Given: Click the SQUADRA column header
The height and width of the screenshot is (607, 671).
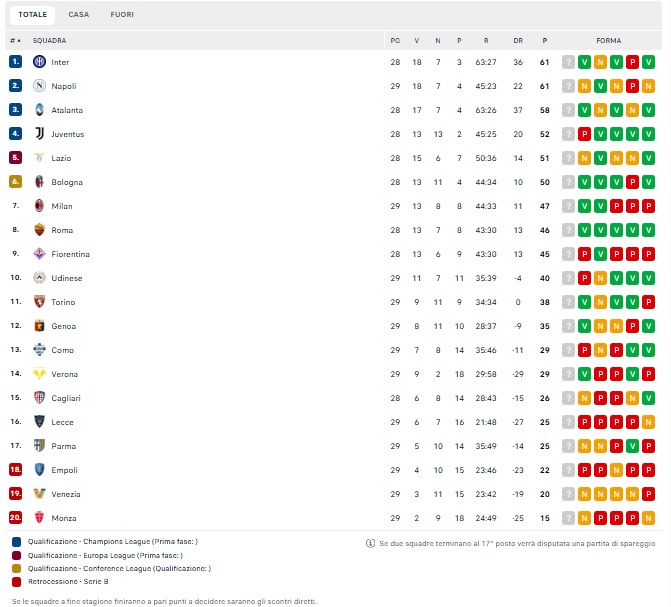Looking at the screenshot, I should pos(49,41).
